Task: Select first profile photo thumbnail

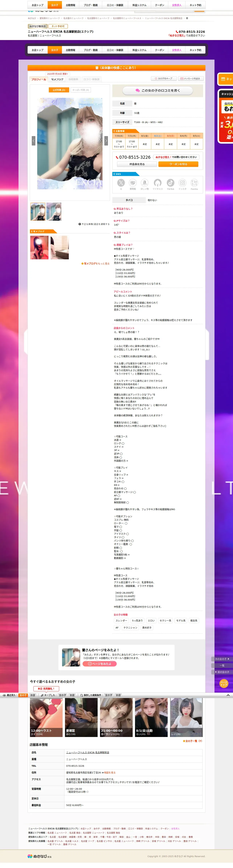Action: (x=38, y=212)
